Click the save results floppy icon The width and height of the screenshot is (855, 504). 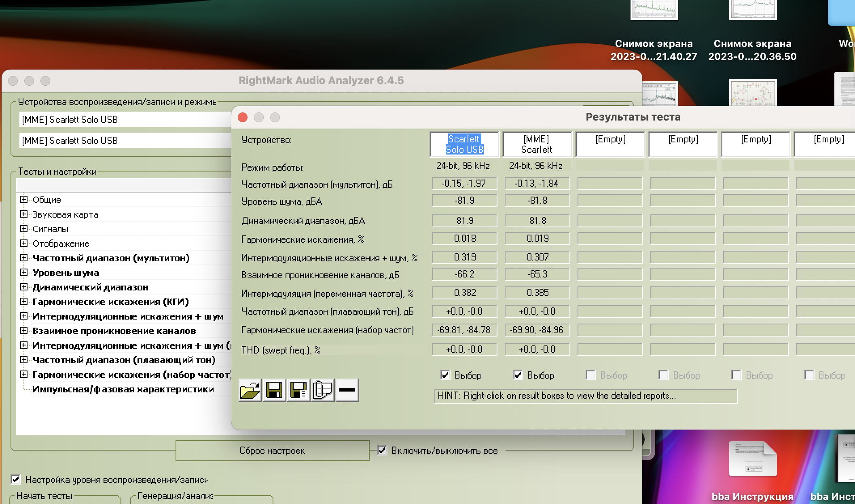pyautogui.click(x=274, y=390)
